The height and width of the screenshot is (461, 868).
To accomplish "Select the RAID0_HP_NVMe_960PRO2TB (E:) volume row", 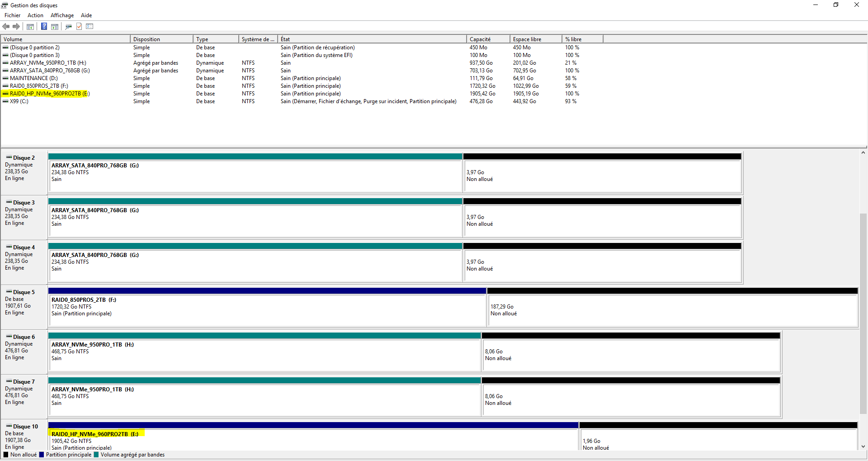I will click(302, 94).
